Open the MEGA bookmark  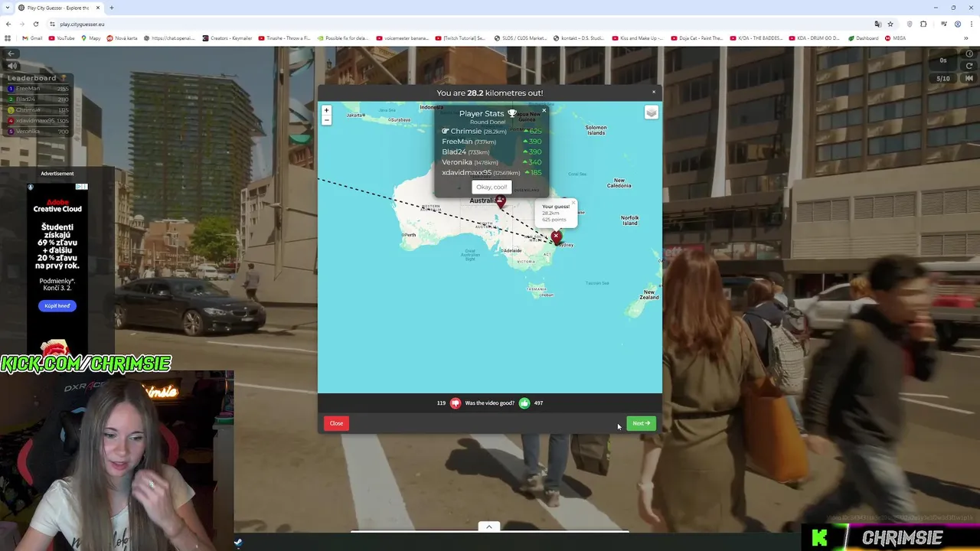coord(895,38)
